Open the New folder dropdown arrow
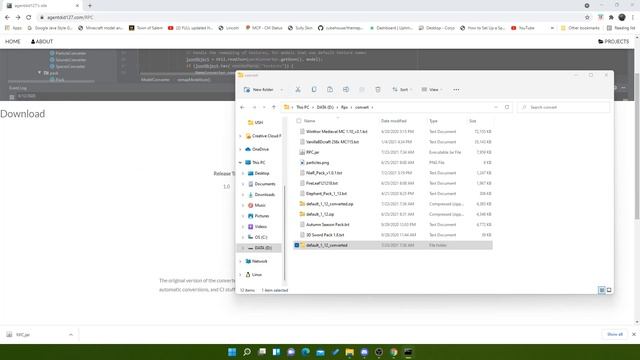This screenshot has height=360, width=640. point(281,89)
